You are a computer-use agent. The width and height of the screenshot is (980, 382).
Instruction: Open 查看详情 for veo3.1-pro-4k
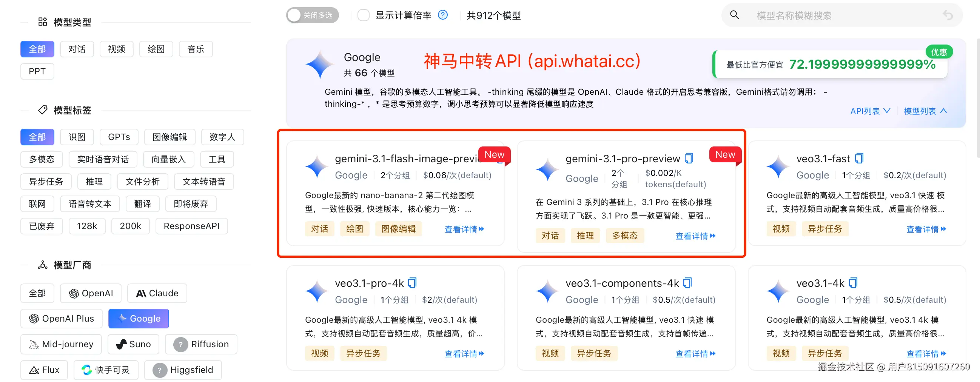(464, 354)
